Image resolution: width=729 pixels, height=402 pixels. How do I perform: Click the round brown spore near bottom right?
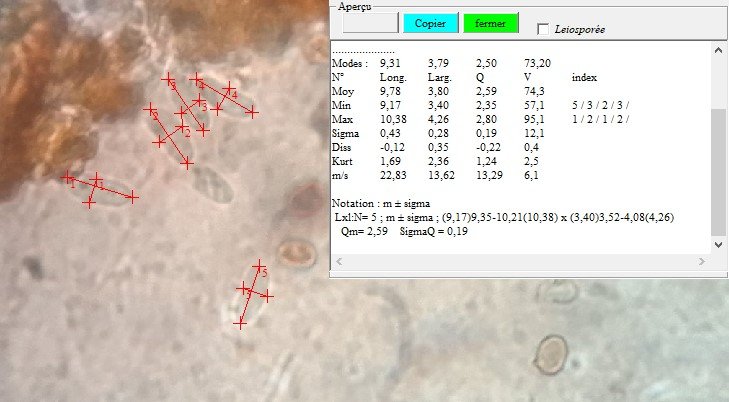[x=549, y=353]
